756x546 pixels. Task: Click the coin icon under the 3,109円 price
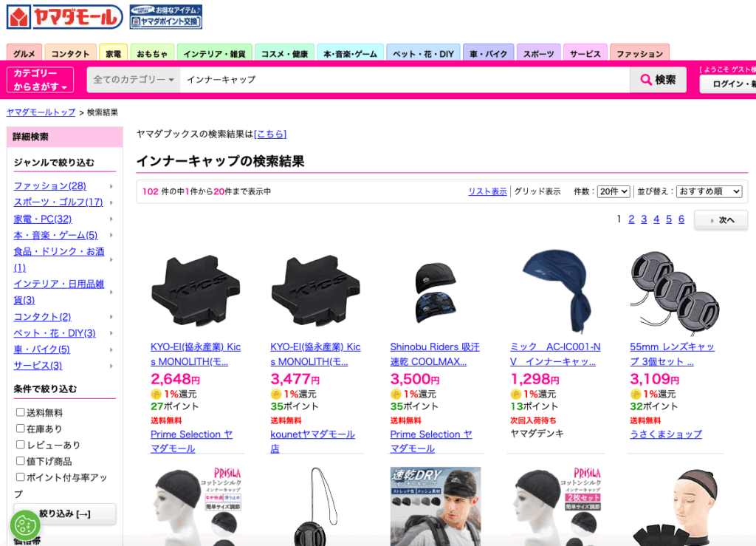[x=636, y=394]
